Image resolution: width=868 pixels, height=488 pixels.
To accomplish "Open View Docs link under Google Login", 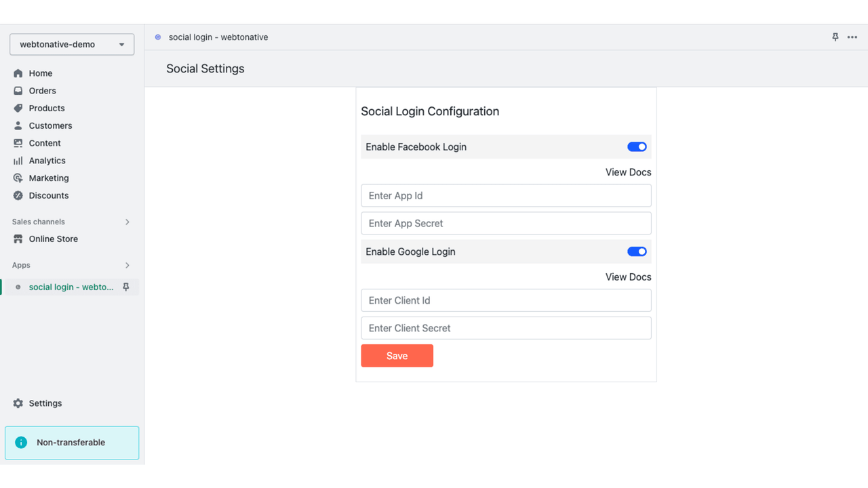I will coord(628,277).
